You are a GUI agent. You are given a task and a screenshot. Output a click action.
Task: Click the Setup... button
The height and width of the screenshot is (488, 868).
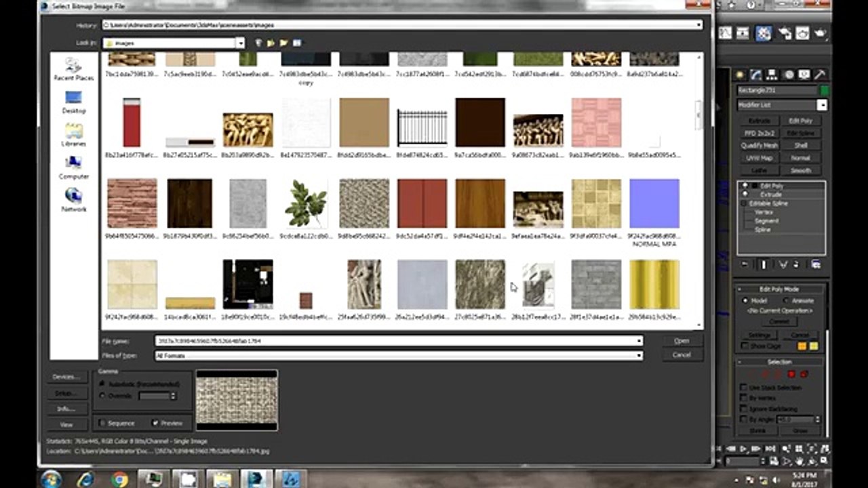coord(66,393)
